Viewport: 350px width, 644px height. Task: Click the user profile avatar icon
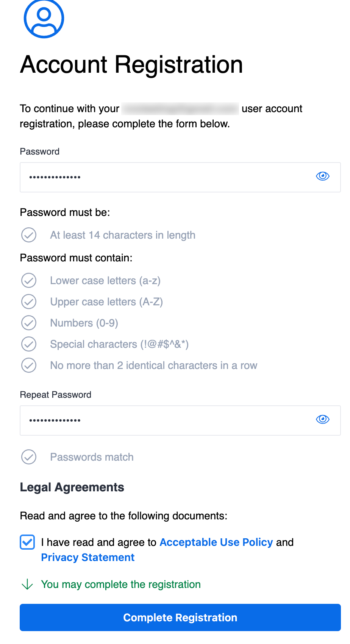tap(44, 18)
